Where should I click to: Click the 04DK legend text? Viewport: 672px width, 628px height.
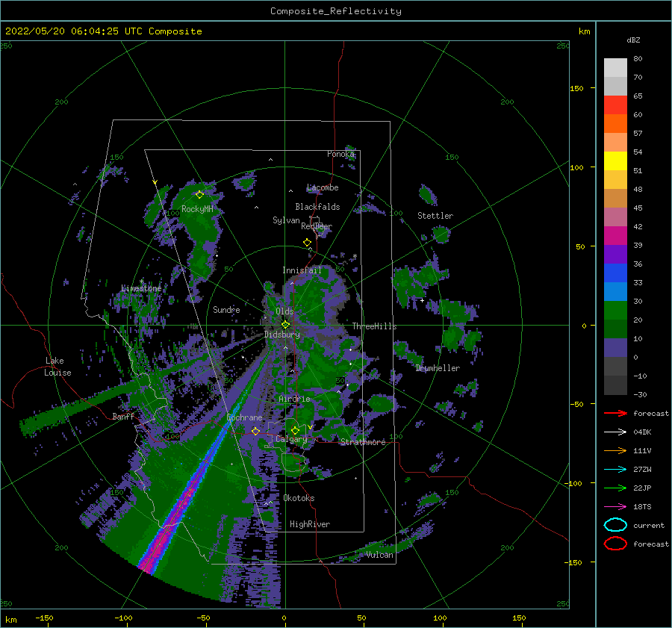click(642, 432)
